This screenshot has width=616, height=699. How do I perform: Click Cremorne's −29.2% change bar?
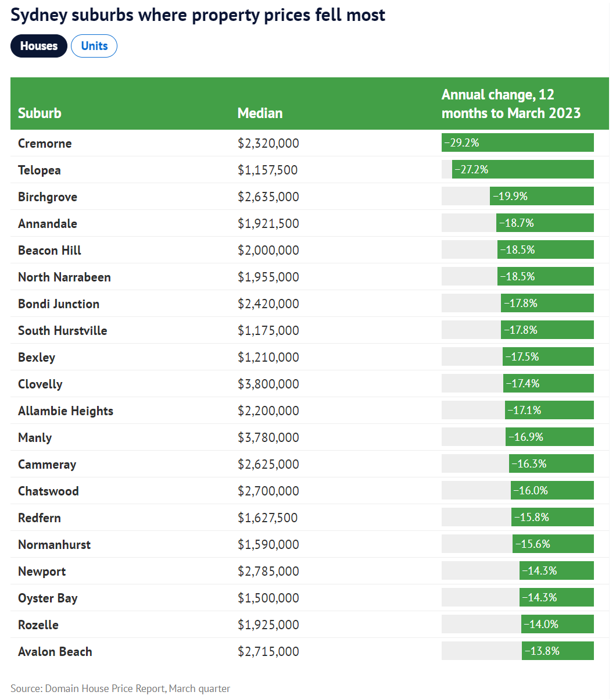coord(518,142)
